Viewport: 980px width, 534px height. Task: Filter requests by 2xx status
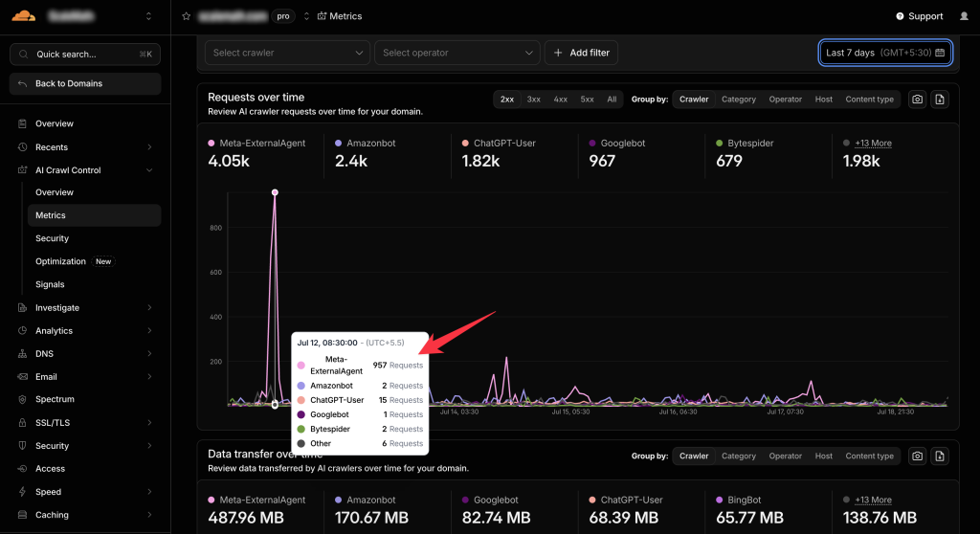(x=507, y=100)
